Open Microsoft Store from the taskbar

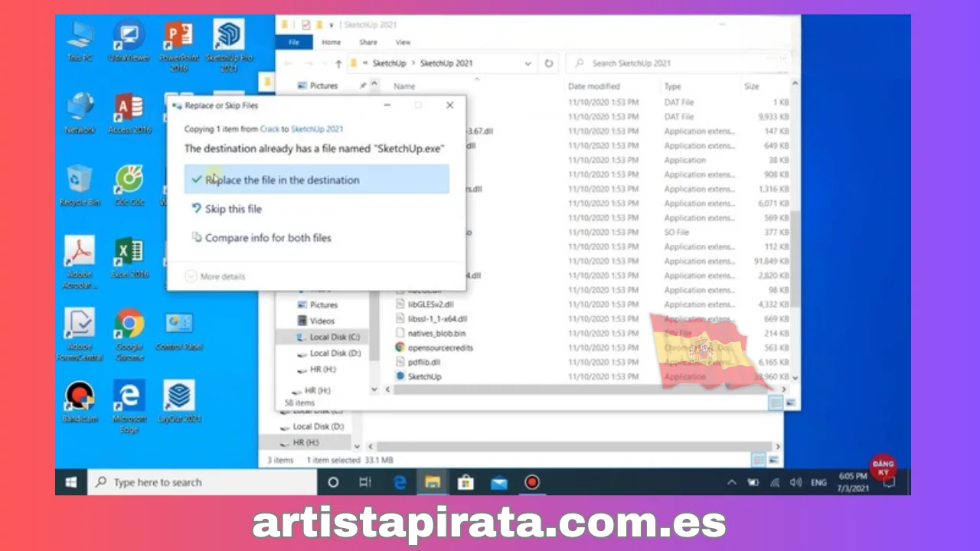click(x=465, y=482)
